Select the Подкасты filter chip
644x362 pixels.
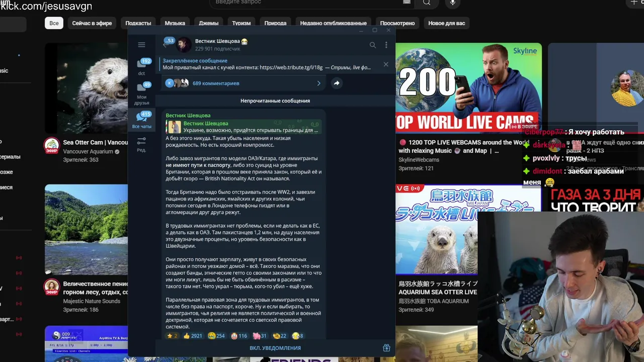(x=138, y=23)
